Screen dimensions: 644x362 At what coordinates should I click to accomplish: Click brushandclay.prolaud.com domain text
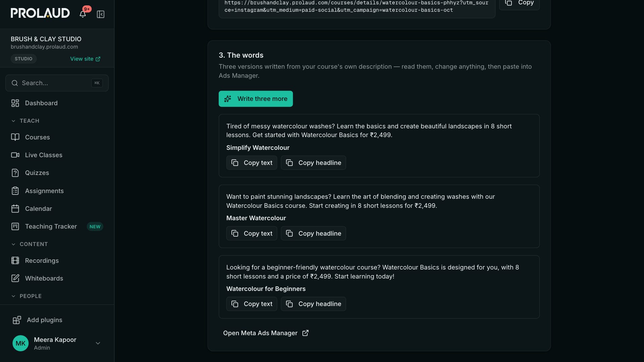[x=44, y=47]
